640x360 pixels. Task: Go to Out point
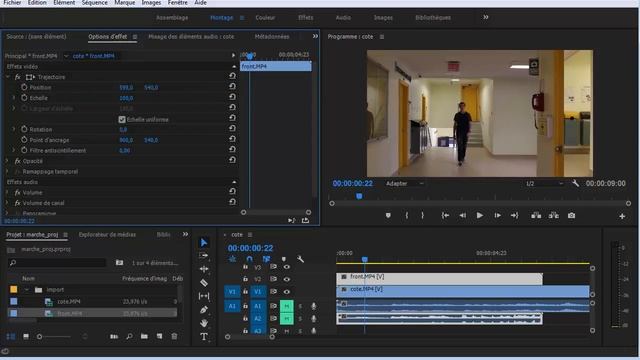point(514,216)
